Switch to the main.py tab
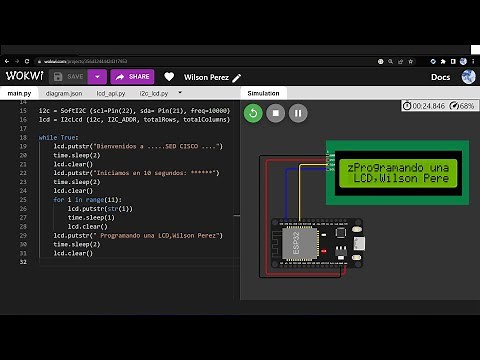Viewport: 480px width, 360px height. point(19,93)
